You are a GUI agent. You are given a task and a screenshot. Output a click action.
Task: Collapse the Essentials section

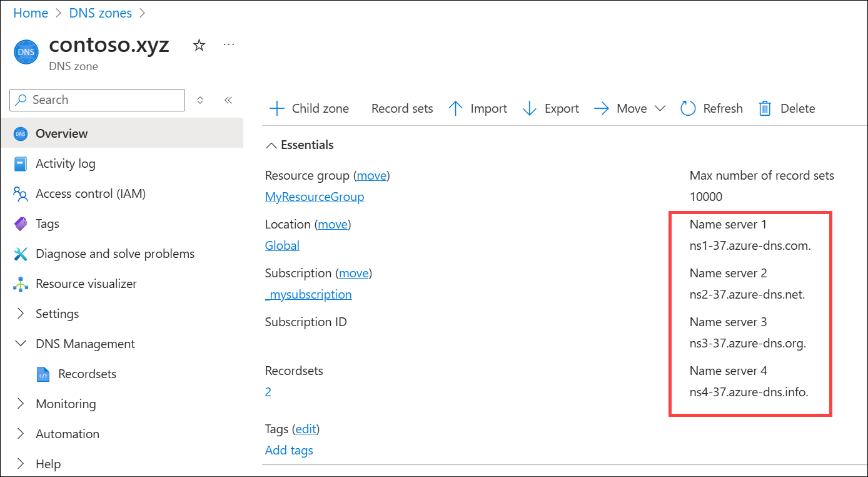(x=271, y=145)
